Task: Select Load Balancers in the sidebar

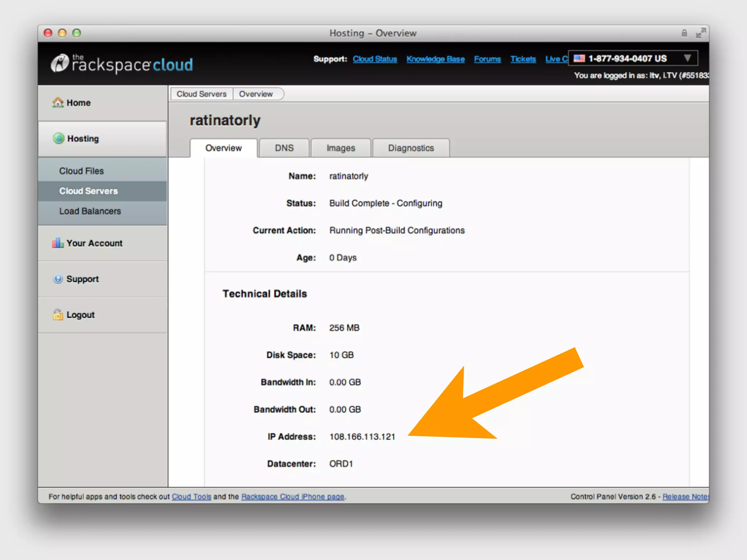Action: (90, 211)
